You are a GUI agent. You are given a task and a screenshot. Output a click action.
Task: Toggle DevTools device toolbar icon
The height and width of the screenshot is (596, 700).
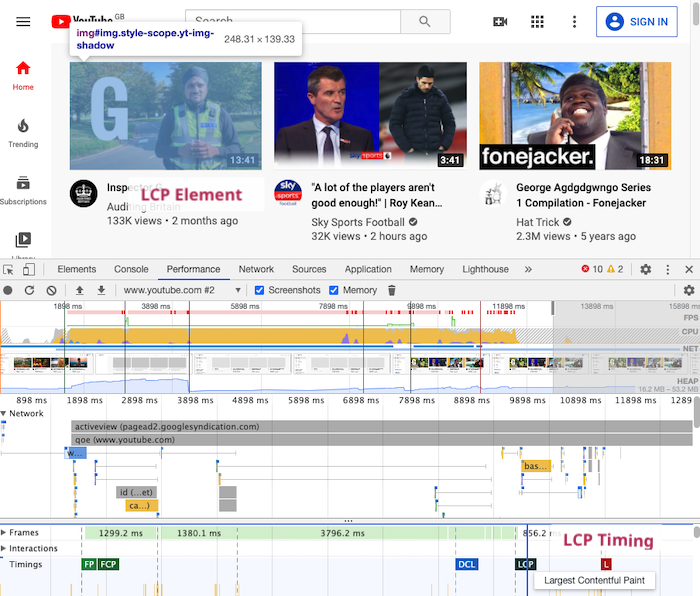29,269
